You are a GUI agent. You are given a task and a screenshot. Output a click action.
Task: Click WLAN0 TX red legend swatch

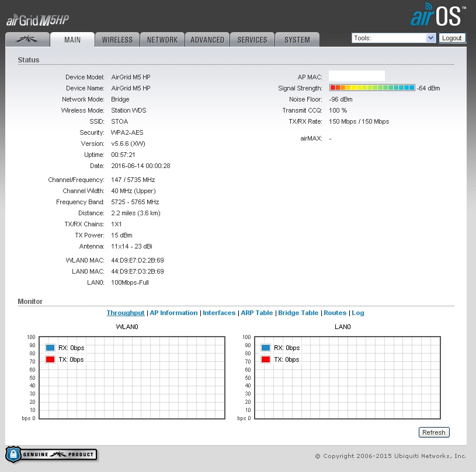pos(50,359)
